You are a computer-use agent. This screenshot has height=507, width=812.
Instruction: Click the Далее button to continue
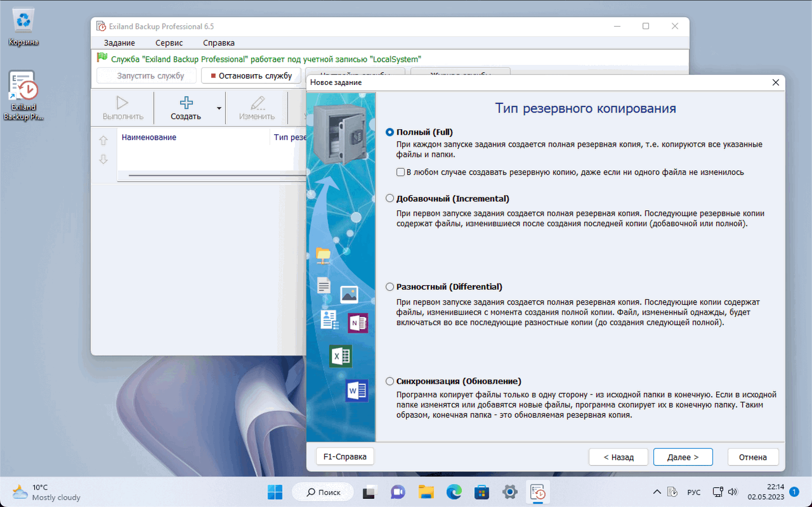pos(683,457)
